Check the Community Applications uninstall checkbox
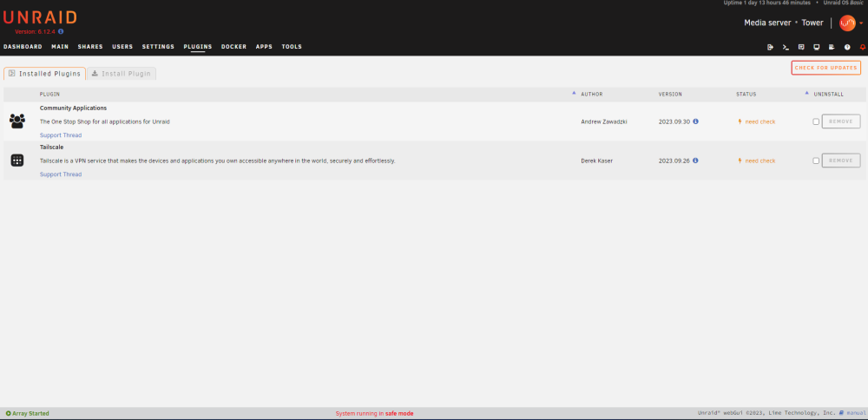Image resolution: width=868 pixels, height=420 pixels. tap(816, 121)
